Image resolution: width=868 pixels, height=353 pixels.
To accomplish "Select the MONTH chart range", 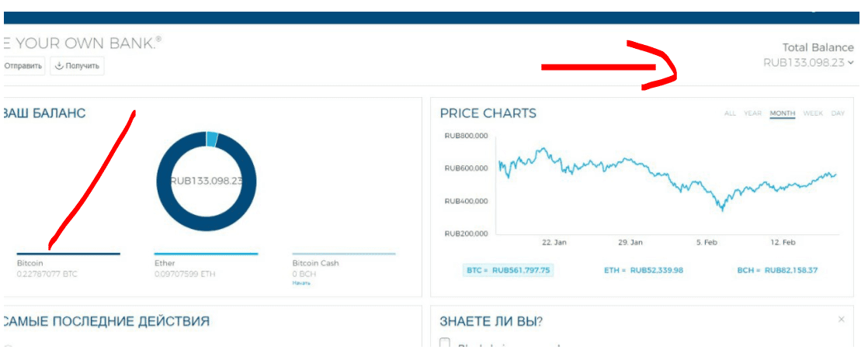I will tap(782, 113).
